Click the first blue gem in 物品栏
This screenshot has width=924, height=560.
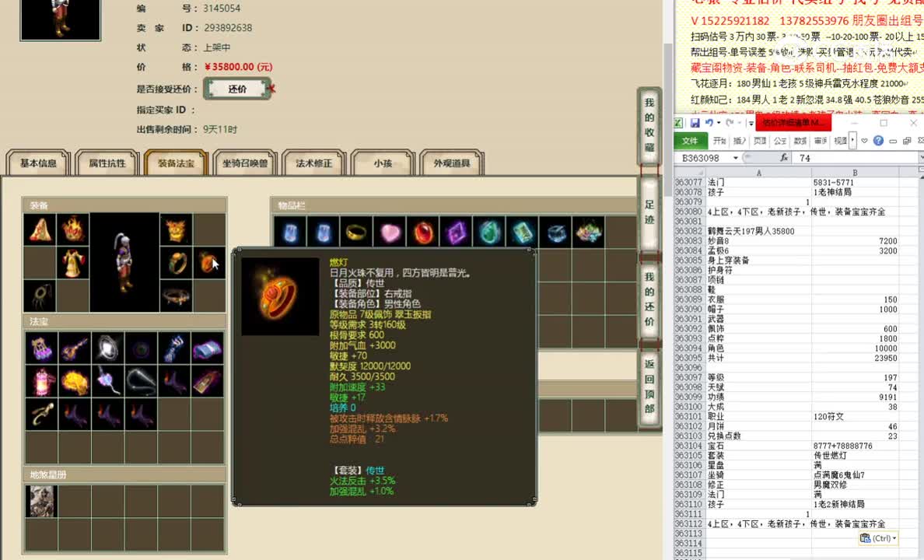click(x=289, y=232)
